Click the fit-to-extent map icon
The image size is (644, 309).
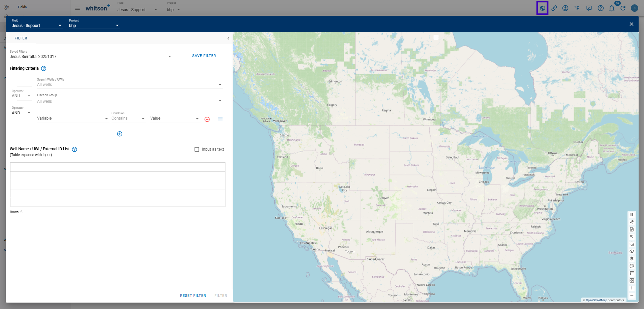coord(632,280)
